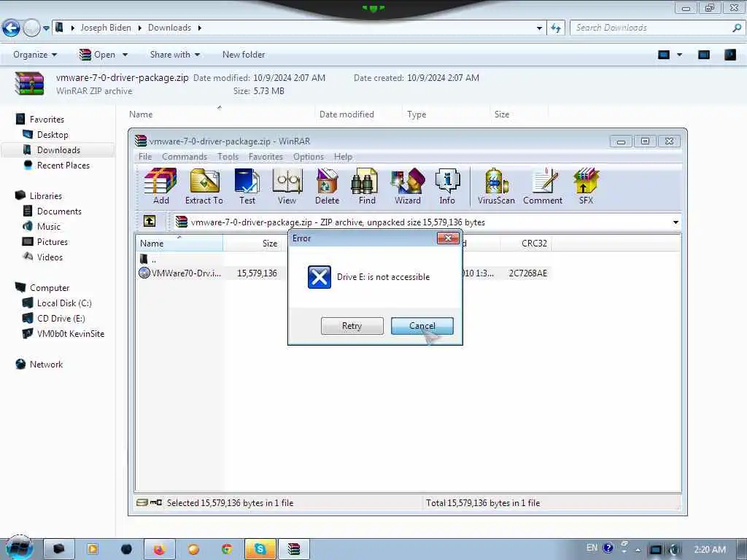Click the Test archive icon
This screenshot has width=747, height=560.
tap(247, 186)
